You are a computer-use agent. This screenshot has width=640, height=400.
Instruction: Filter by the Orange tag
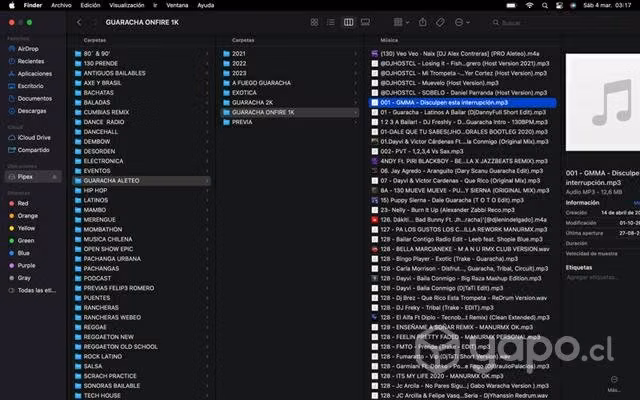[27, 216]
